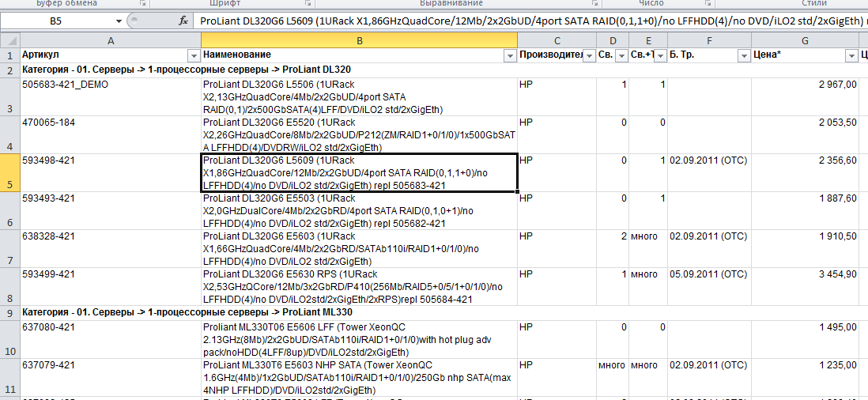Image resolution: width=868 pixels, height=400 pixels.
Task: Open the Цена* column filter dropdown
Action: pyautogui.click(x=851, y=56)
